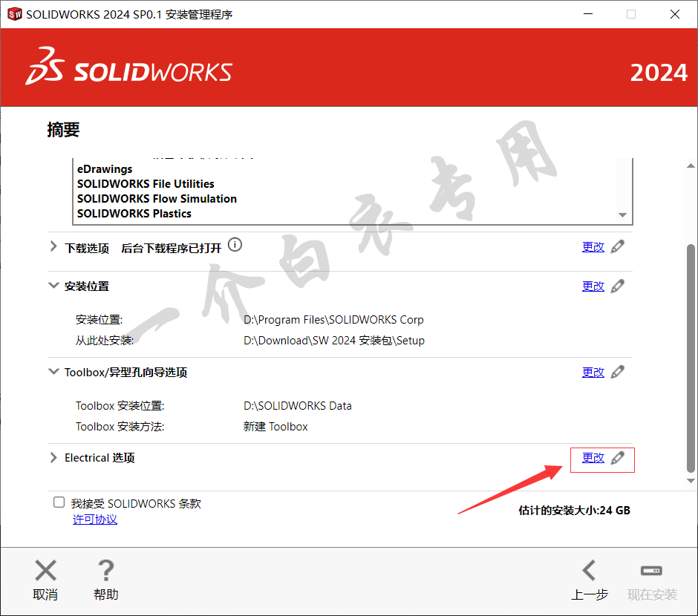The height and width of the screenshot is (616, 698).
Task: Select SOLIDWORKS Plastics in list
Action: click(x=134, y=214)
